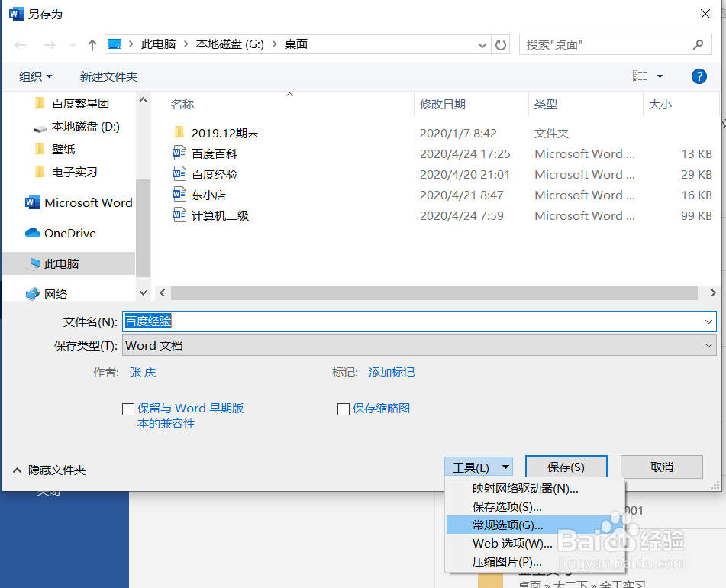Sort files by 大小 column
Image resolution: width=726 pixels, height=588 pixels.
pos(660,104)
